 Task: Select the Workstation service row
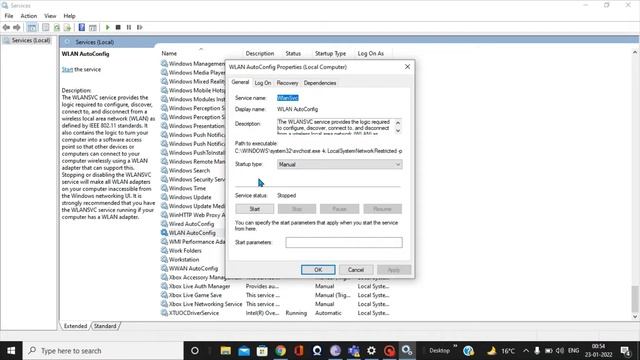(184, 260)
